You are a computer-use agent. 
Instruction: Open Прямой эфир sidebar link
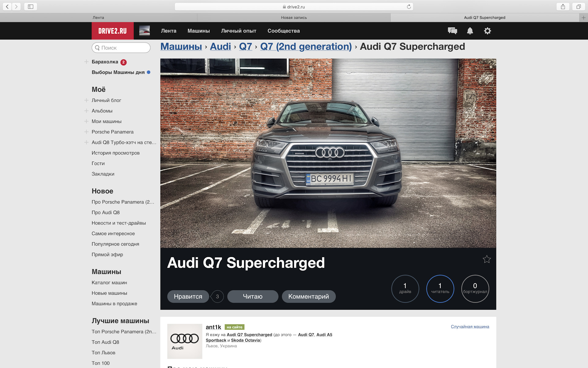tap(107, 255)
